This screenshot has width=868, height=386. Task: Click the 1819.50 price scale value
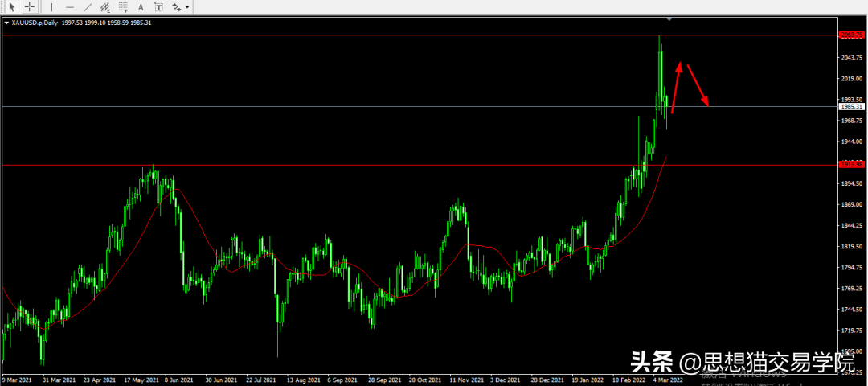coord(852,246)
